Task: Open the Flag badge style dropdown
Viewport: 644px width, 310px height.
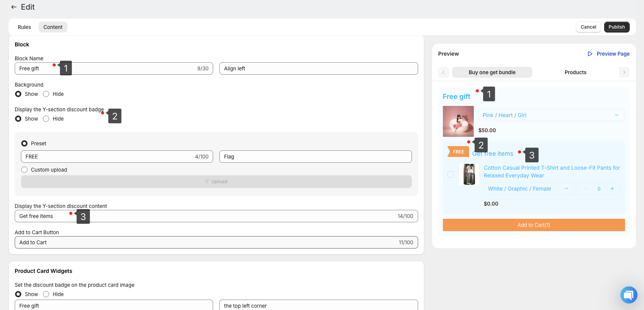Action: (x=315, y=157)
